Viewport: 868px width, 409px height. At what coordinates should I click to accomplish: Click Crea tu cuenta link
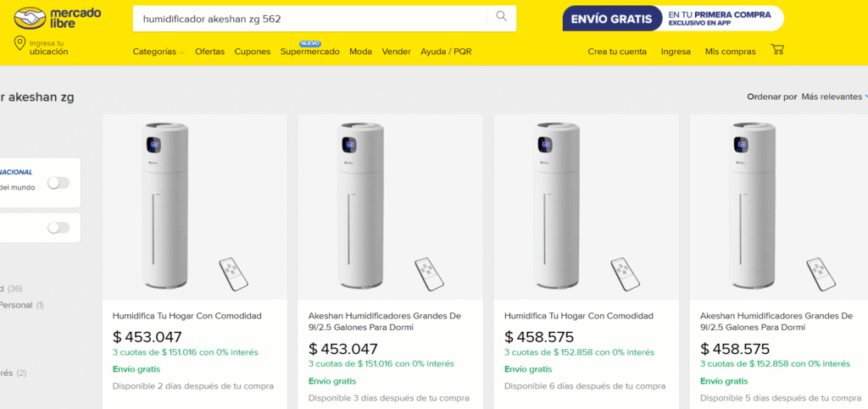[617, 52]
